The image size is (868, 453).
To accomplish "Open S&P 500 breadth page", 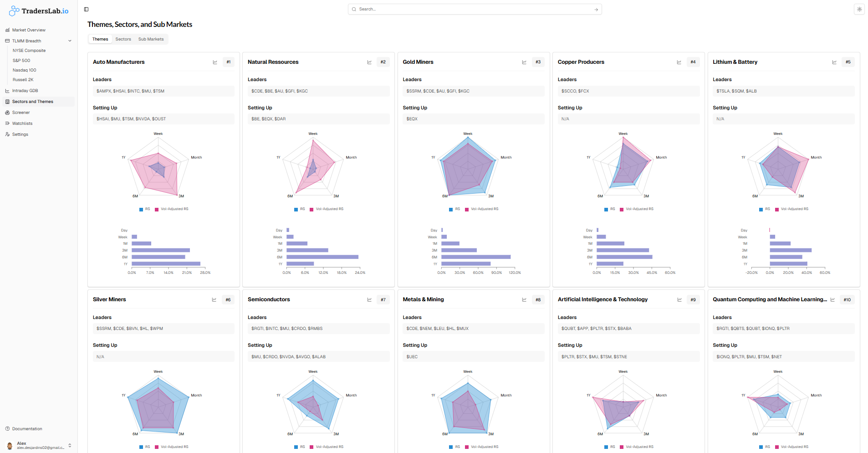I will coord(21,61).
